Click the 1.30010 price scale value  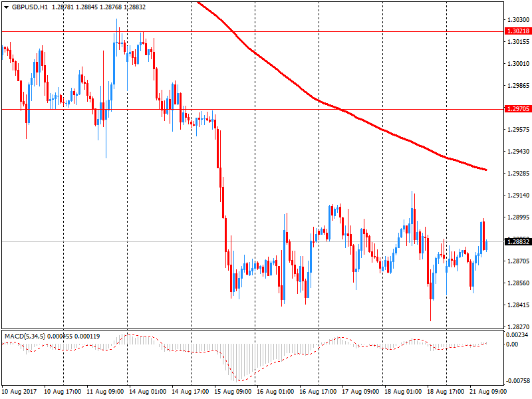click(518, 63)
